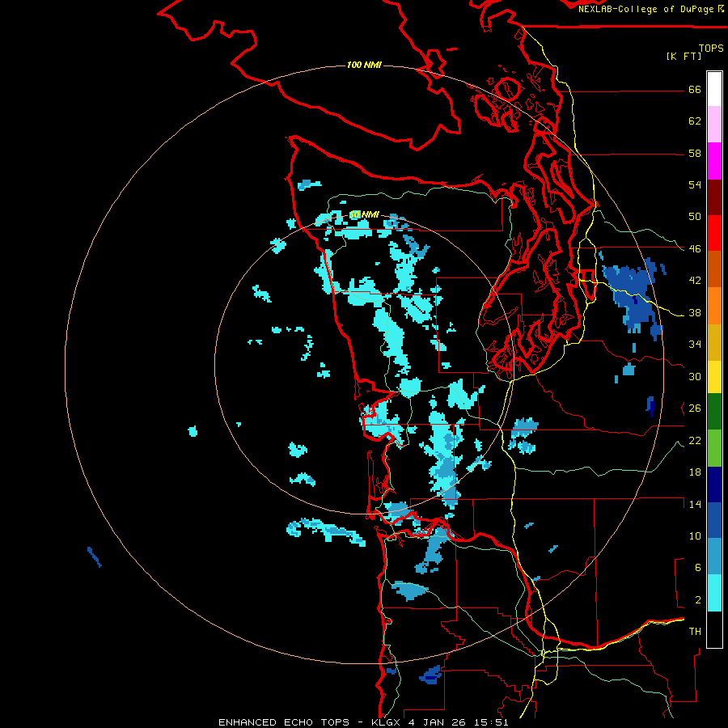Click the white 66+ legend color swatch
The width and height of the screenshot is (728, 728).
tap(714, 89)
